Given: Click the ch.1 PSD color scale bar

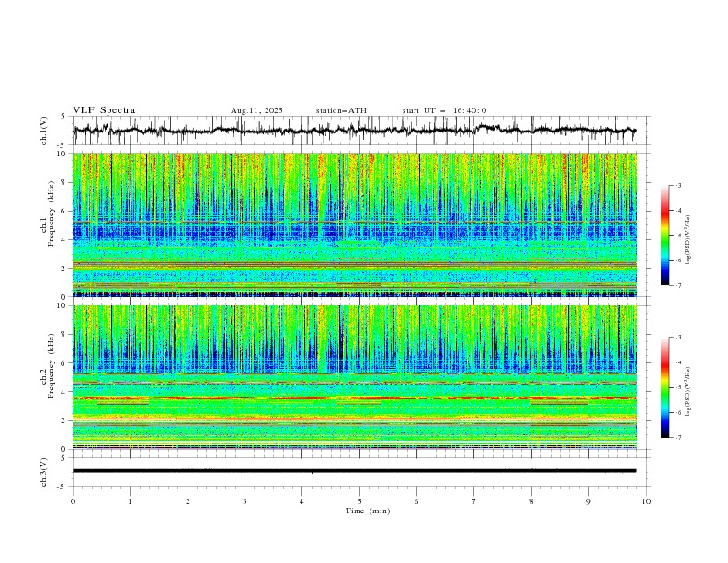Looking at the screenshot, I should 665,236.
